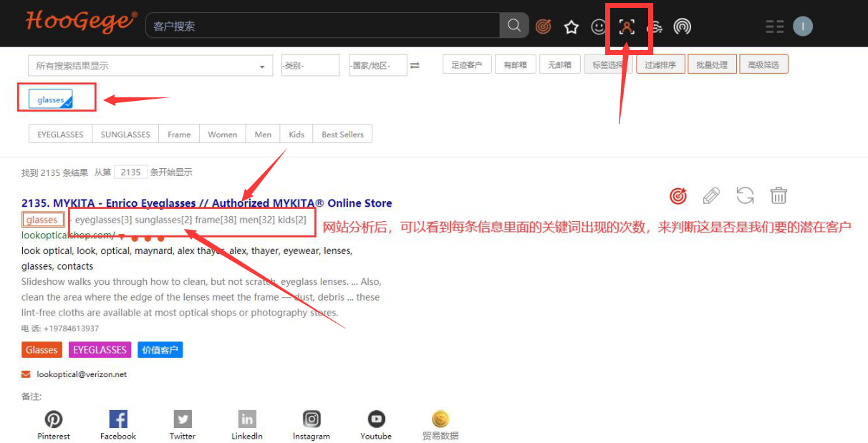
Task: Expand the 所有搜索结果显示 dropdown
Action: click(150, 66)
